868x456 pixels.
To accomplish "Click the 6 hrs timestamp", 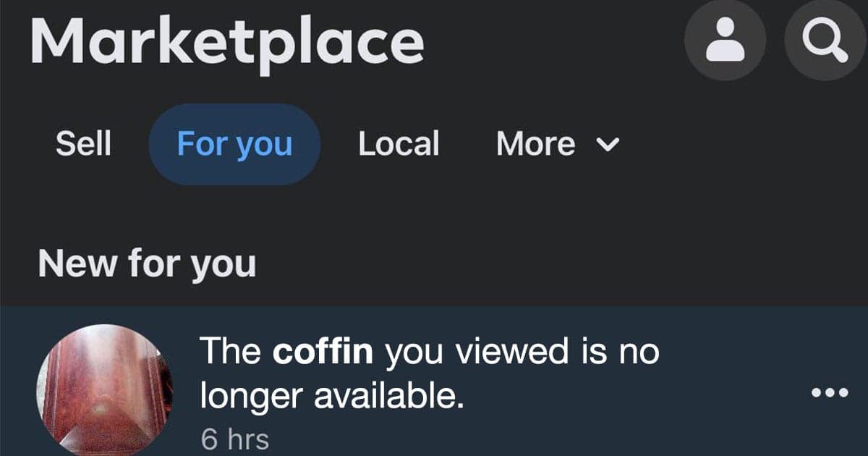I will pos(235,438).
